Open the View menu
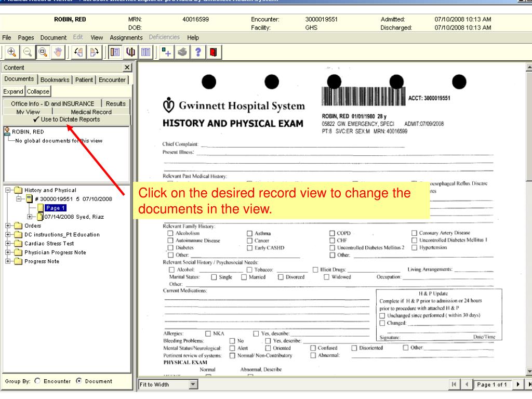The width and height of the screenshot is (532, 399). pos(96,37)
